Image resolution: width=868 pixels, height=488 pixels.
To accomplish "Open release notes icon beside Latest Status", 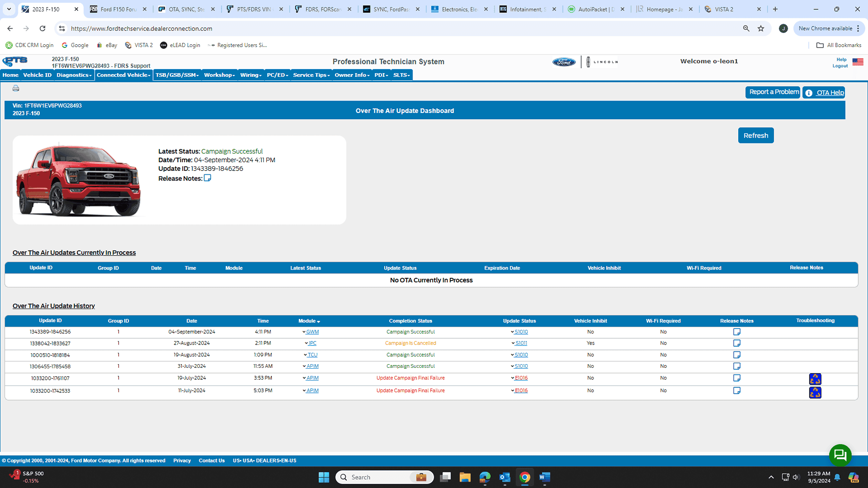I will click(x=207, y=178).
